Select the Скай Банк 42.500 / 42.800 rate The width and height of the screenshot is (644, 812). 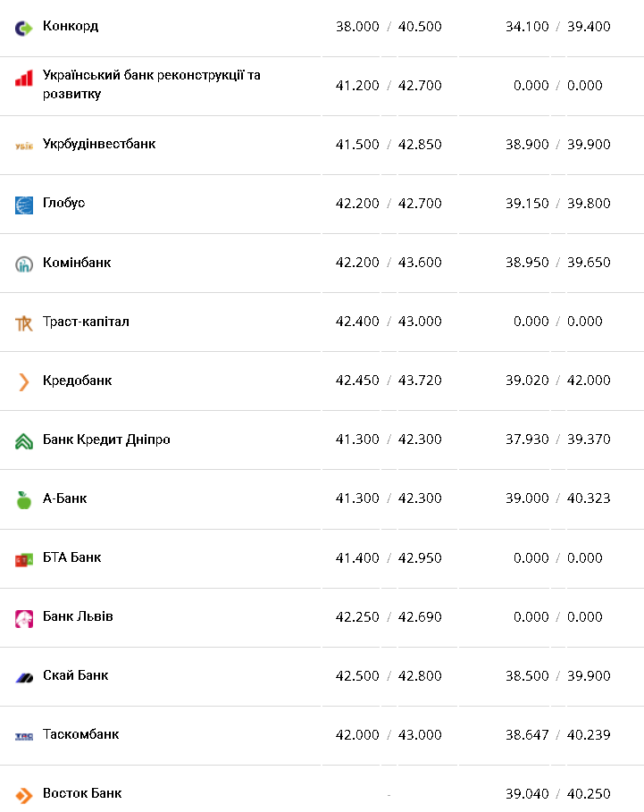[389, 676]
